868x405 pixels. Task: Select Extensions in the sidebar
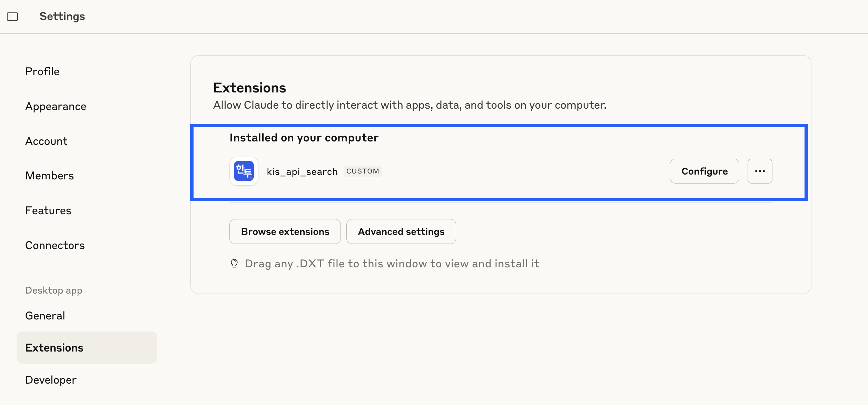coord(87,348)
